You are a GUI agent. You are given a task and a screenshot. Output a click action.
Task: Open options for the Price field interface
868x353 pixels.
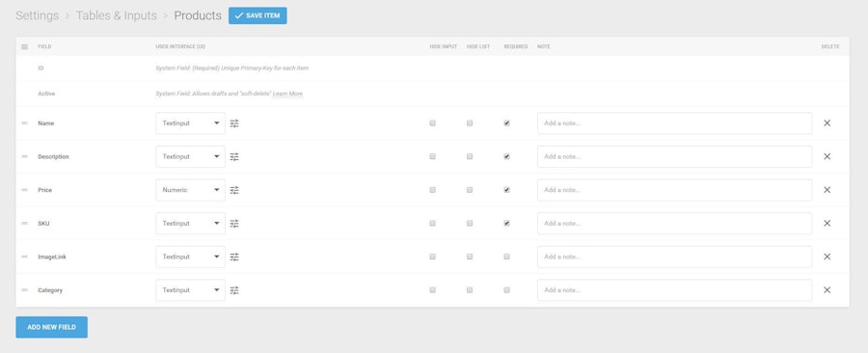234,190
